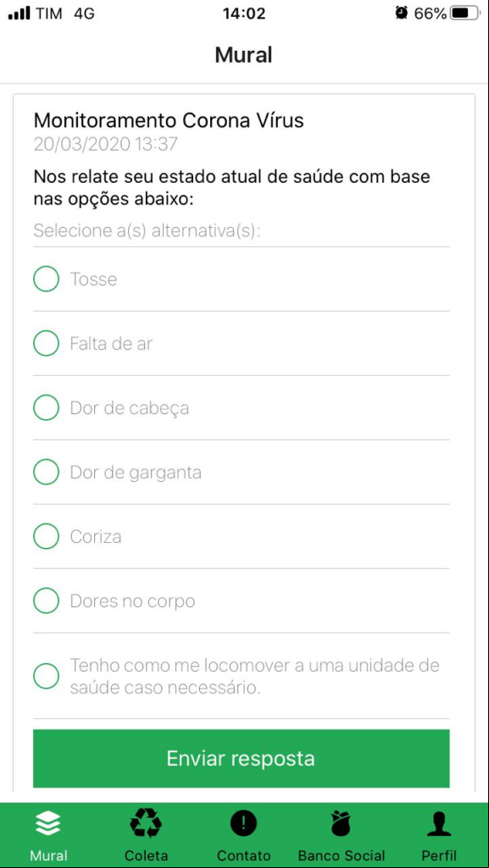Select the Tosse option circle
The width and height of the screenshot is (489, 868).
46,279
